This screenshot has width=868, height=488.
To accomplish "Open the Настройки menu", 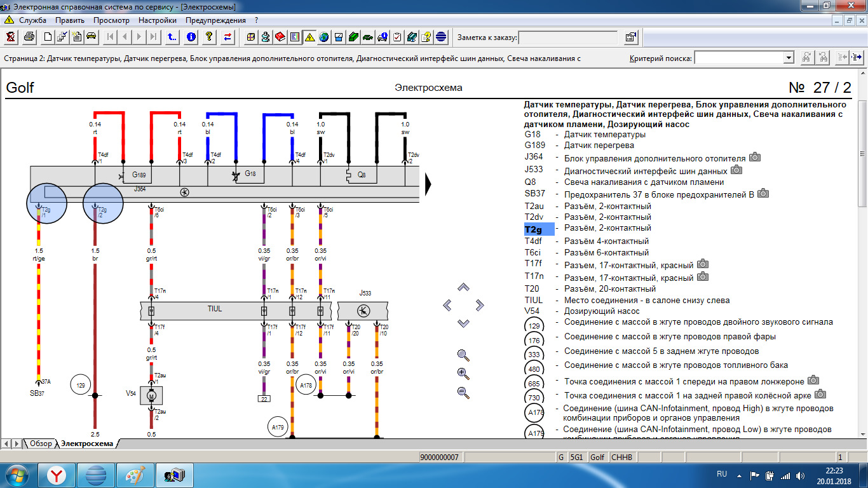I will pyautogui.click(x=158, y=20).
